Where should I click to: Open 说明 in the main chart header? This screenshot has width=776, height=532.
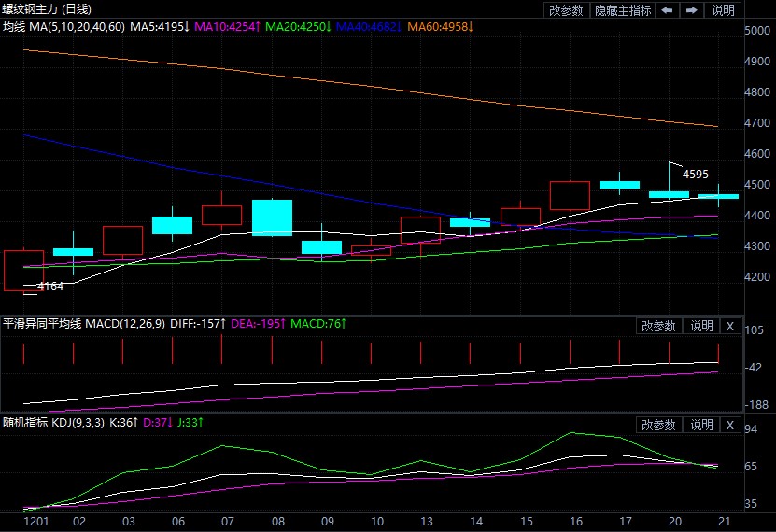coord(724,10)
